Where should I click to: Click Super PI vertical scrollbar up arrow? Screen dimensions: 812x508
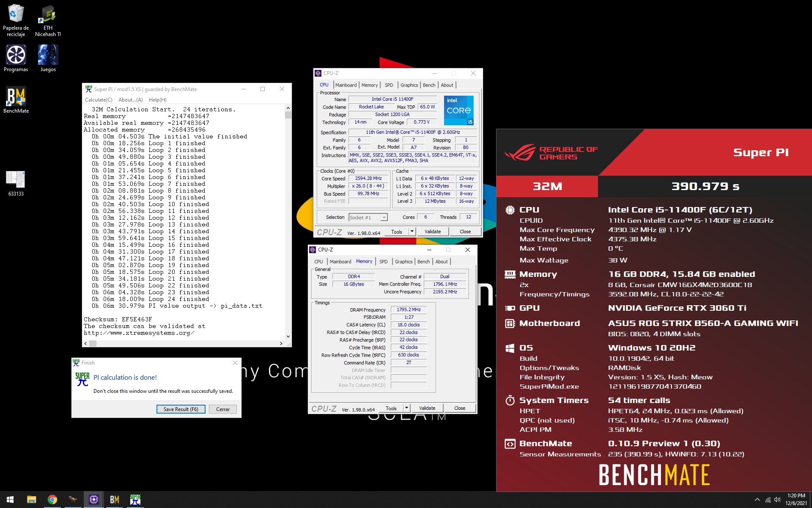pos(288,108)
